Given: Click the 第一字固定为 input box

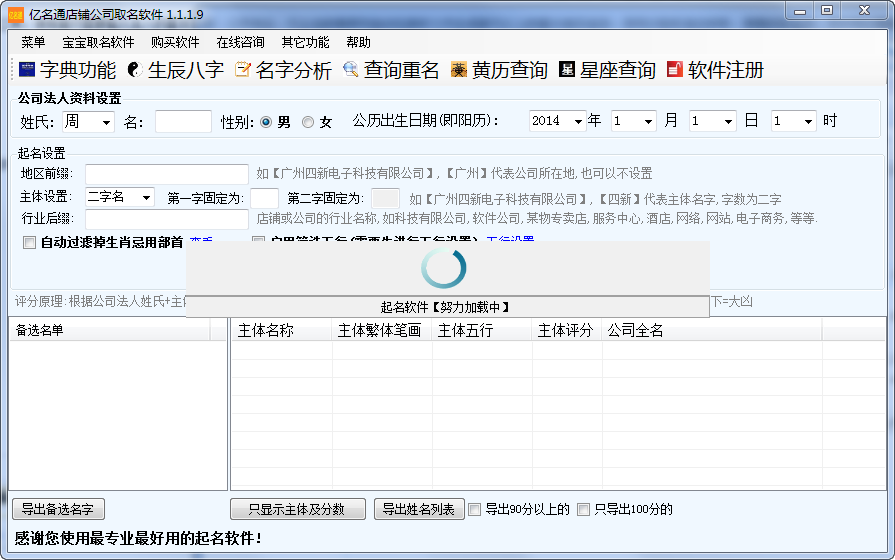Looking at the screenshot, I should pos(264,198).
